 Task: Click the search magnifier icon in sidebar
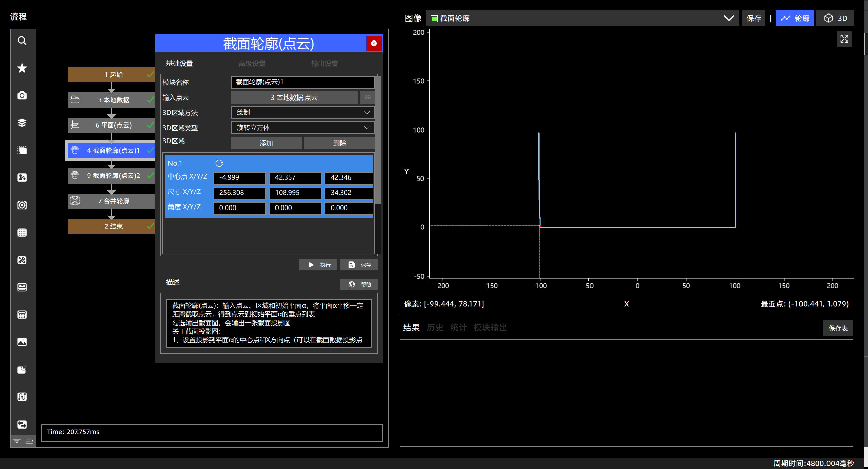[22, 41]
